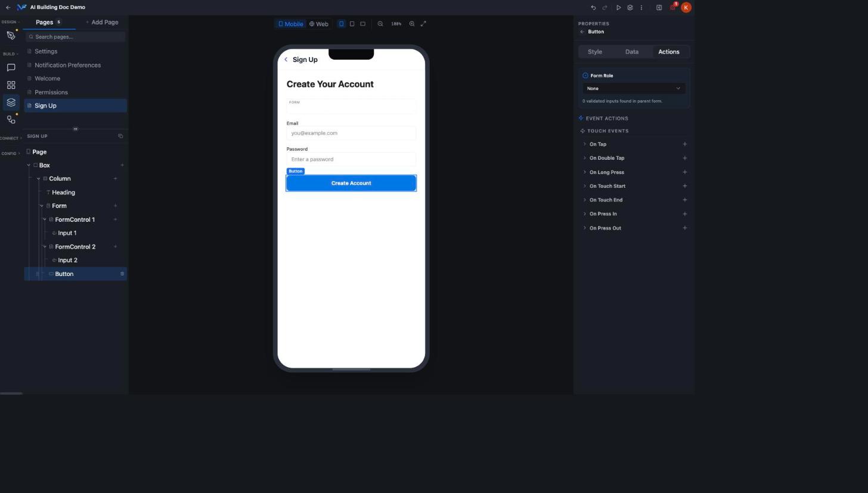Switch to the Style tab
Viewport: 868px width, 493px height.
(595, 52)
